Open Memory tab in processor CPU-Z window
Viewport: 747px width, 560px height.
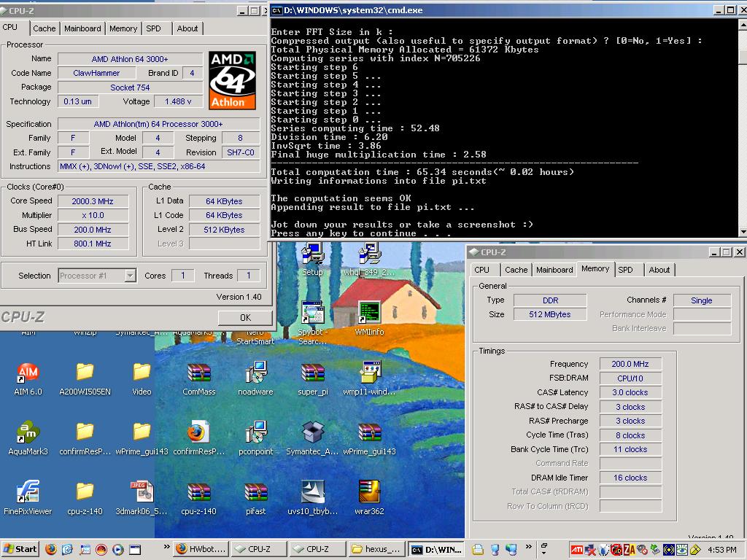(123, 28)
